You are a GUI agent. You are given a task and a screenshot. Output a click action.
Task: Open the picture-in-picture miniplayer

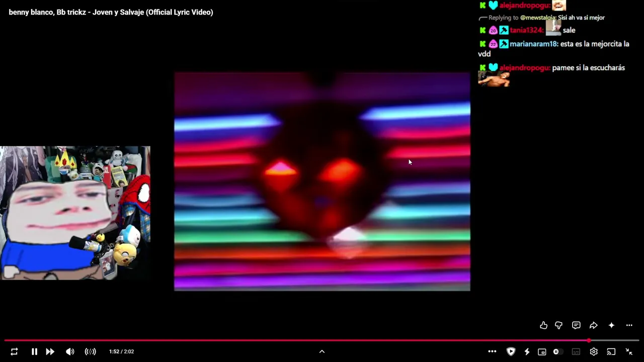click(542, 351)
